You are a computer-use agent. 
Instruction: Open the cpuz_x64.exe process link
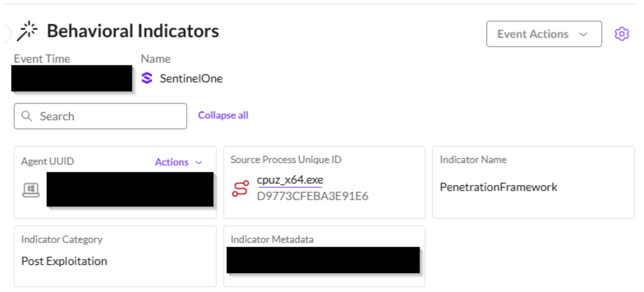pyautogui.click(x=290, y=180)
